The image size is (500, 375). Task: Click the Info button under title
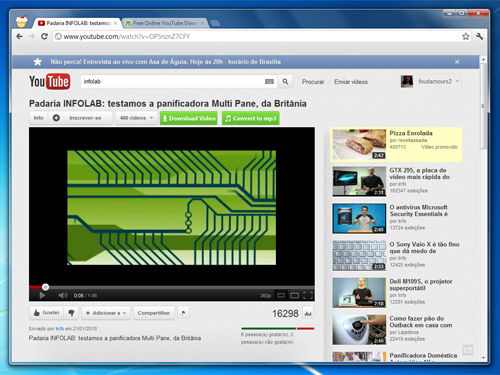(38, 118)
